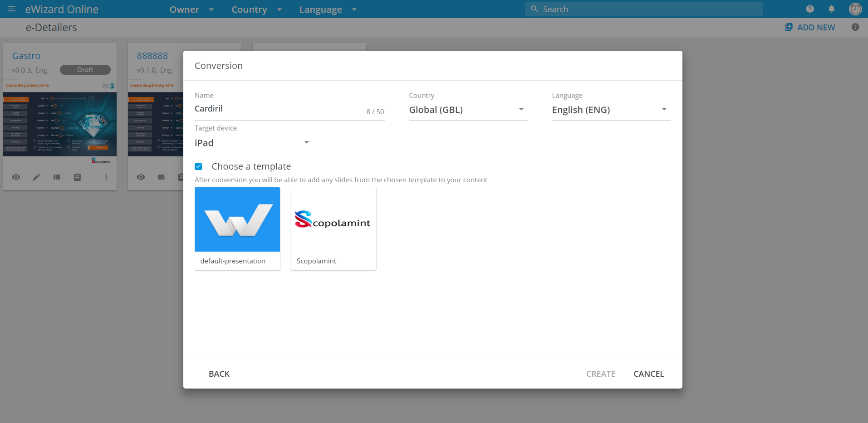Click the BACK button in dialog

coord(219,374)
